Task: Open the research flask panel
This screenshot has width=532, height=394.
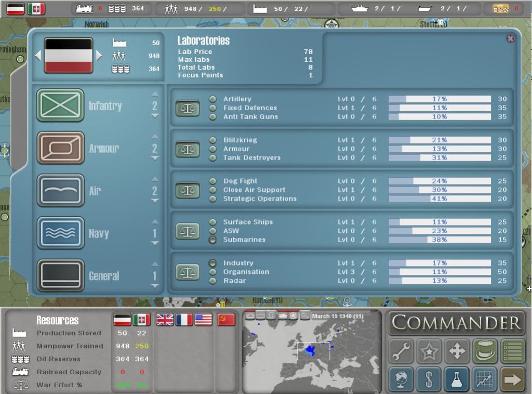Action: click(x=457, y=379)
